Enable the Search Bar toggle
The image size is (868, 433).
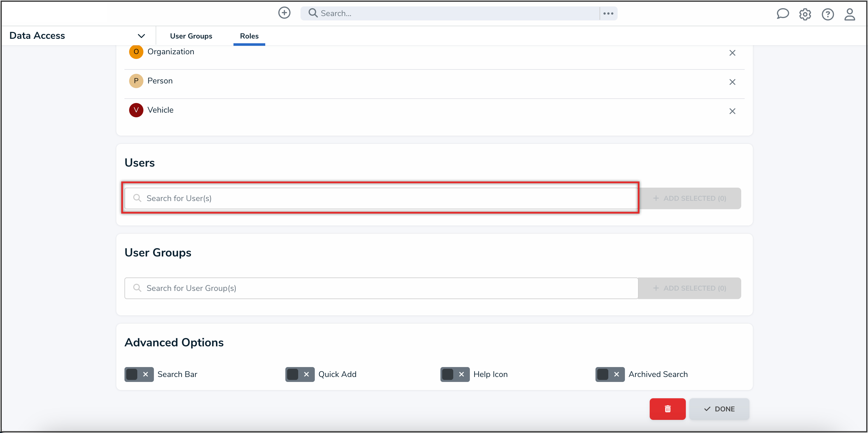(138, 374)
